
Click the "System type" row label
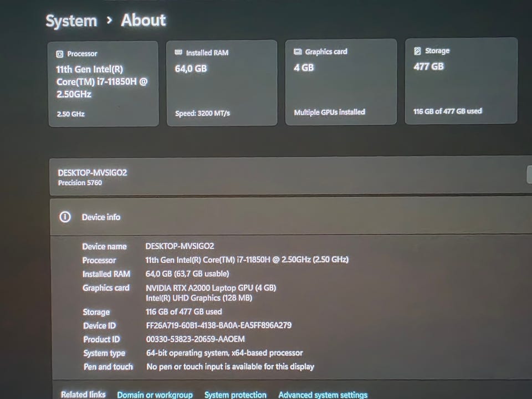pos(104,354)
